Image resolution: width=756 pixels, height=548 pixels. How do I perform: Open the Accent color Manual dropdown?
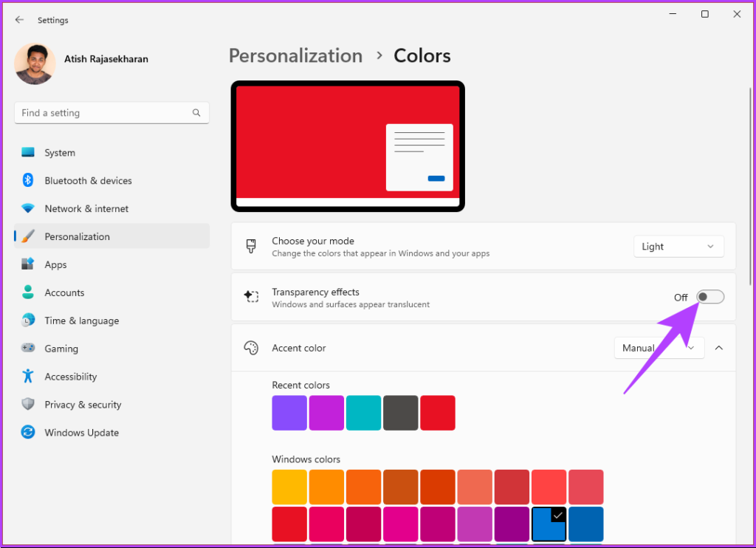coord(659,348)
